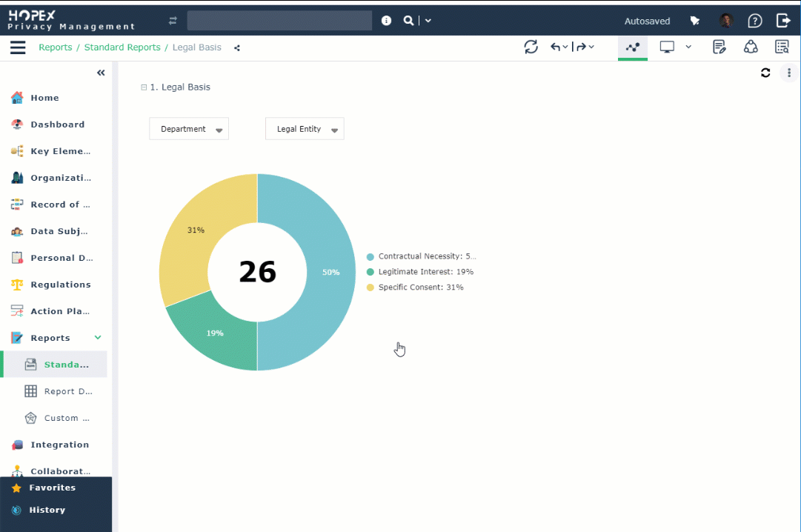Open the Legal Entity filter dropdown
Image resolution: width=801 pixels, height=532 pixels.
(x=305, y=129)
